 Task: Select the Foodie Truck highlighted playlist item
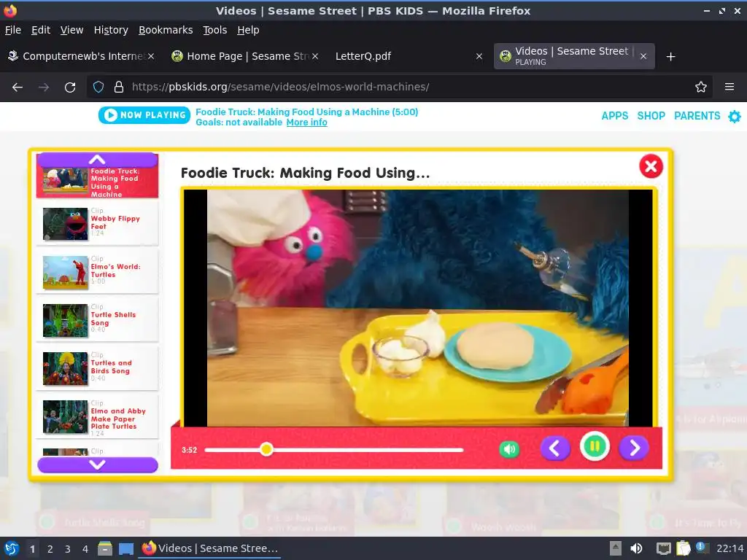point(97,182)
